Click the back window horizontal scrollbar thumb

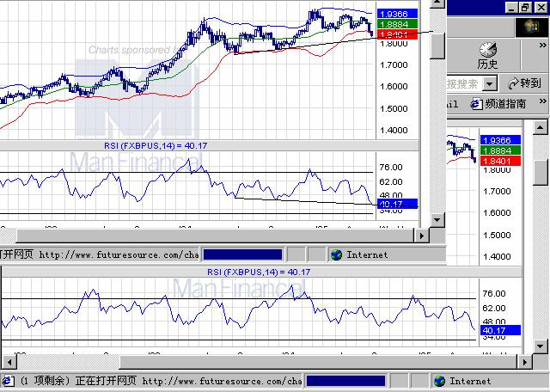(318, 362)
